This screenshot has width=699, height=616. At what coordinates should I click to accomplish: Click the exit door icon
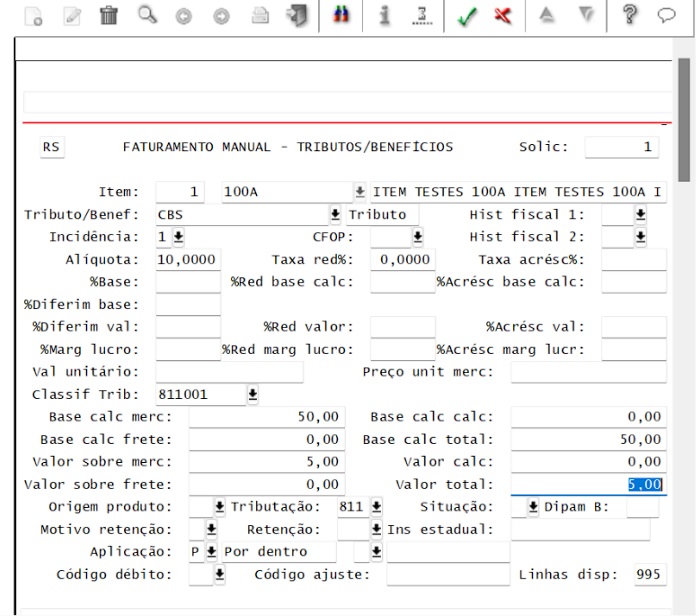click(297, 16)
